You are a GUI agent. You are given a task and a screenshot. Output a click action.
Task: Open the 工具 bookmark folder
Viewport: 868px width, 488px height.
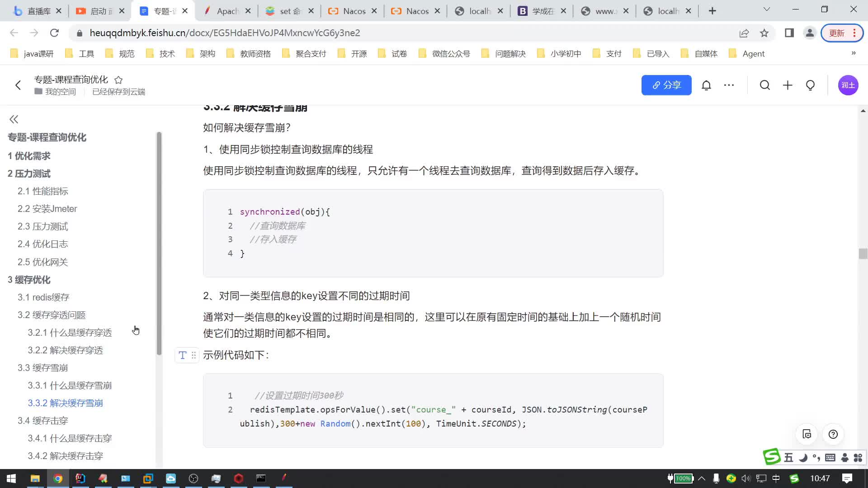click(80, 54)
